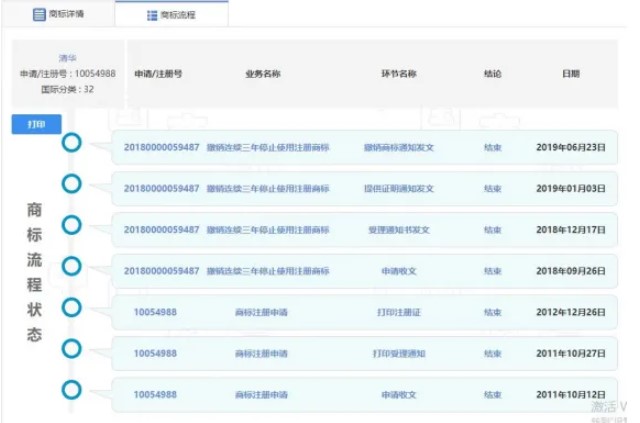The width and height of the screenshot is (640, 423).
Task: Click 国际分类：32 info text
Action: 67,89
